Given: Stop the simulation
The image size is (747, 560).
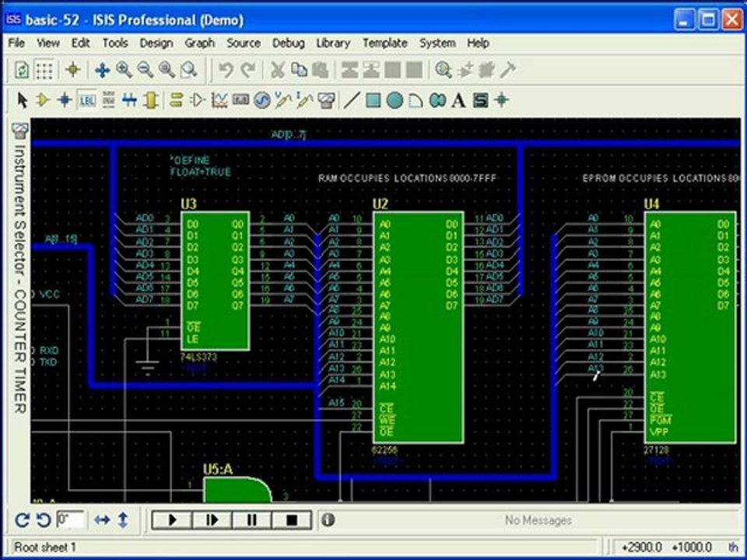Looking at the screenshot, I should (x=292, y=520).
